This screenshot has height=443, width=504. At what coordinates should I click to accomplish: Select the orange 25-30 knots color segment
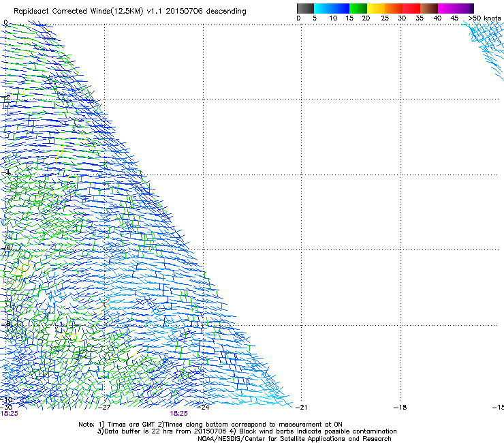click(394, 8)
